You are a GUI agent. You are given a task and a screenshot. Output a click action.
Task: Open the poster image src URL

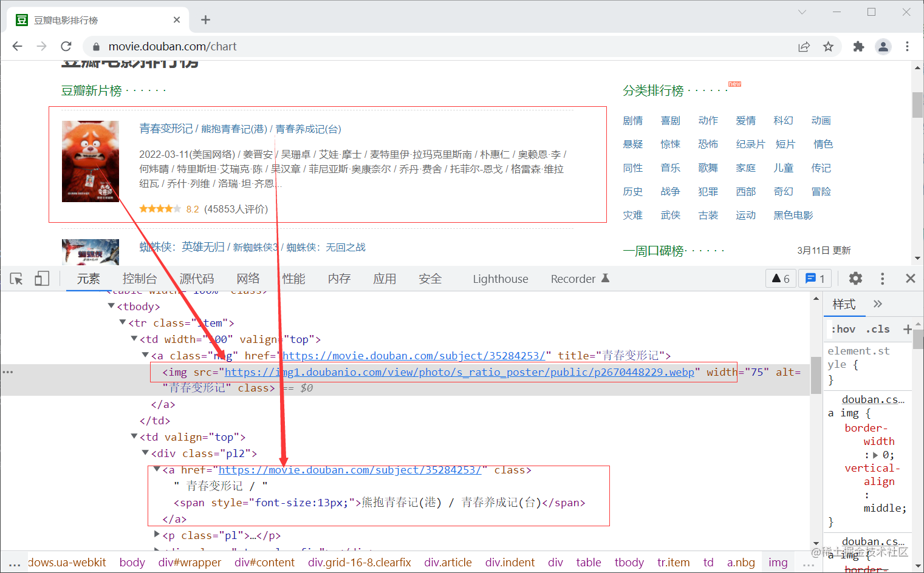click(459, 372)
